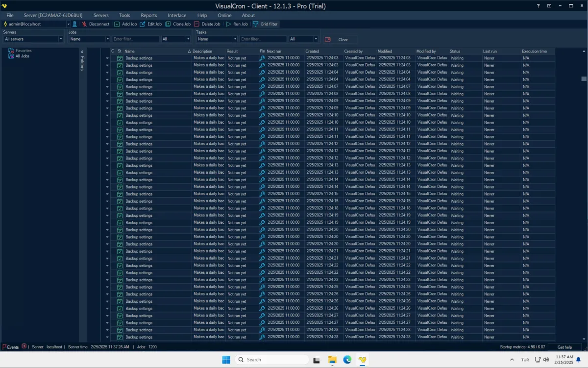Screen dimensions: 588x368
Task: Click the title bar help question mark
Action: (539, 6)
